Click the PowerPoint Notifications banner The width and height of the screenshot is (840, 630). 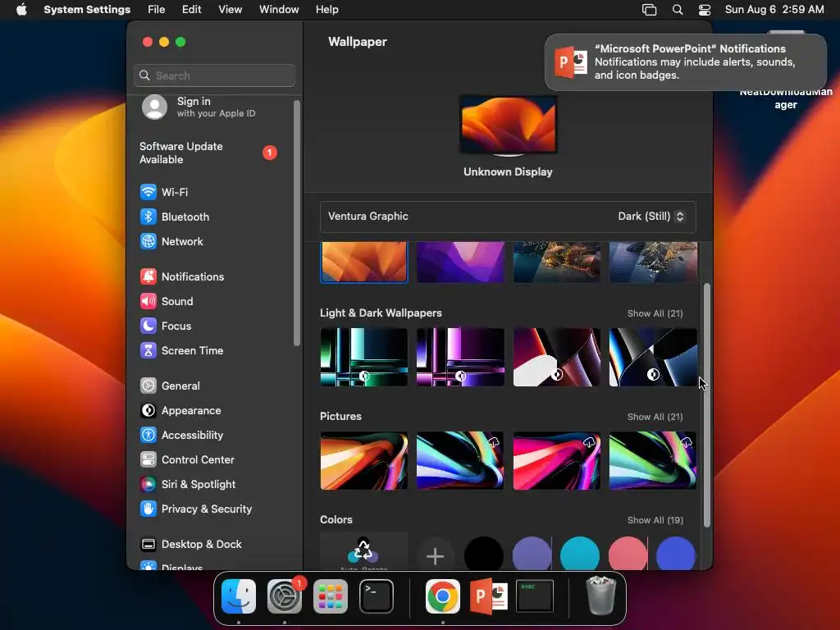(686, 62)
